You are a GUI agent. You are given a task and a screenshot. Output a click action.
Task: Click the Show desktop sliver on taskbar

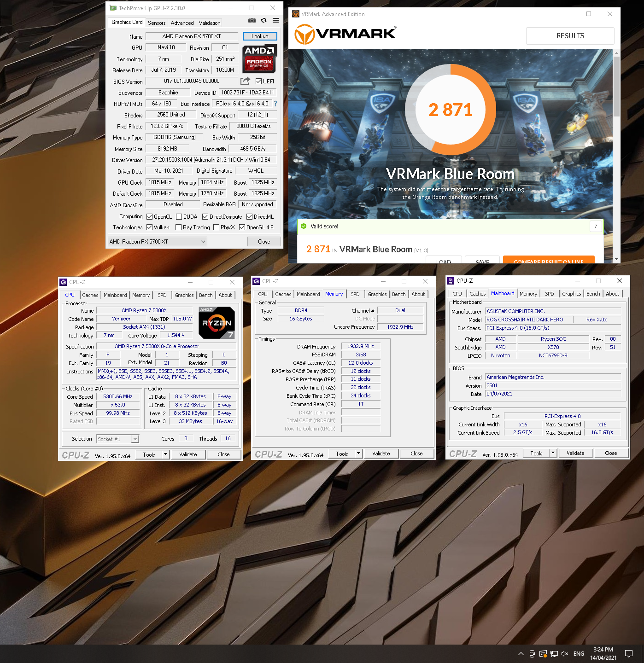(642, 654)
